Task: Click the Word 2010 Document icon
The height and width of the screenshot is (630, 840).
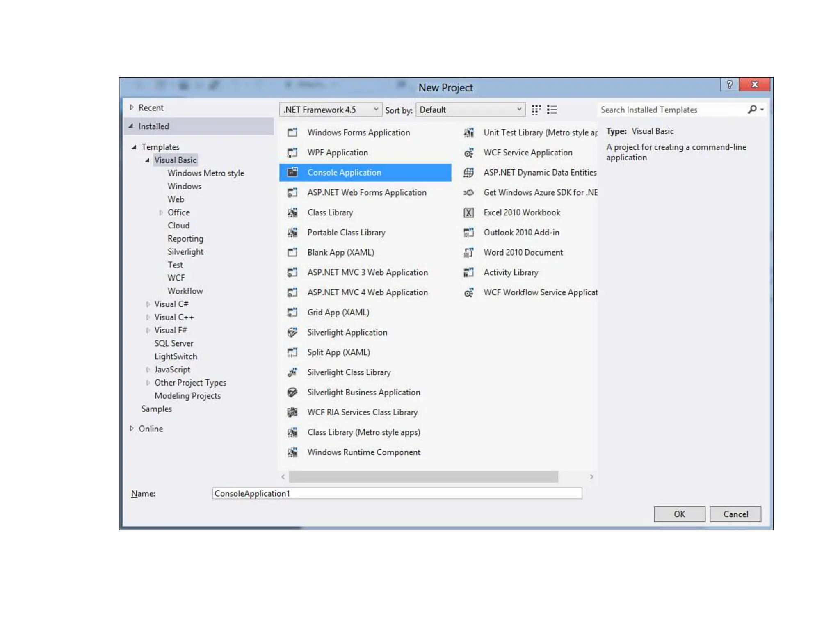Action: click(468, 252)
